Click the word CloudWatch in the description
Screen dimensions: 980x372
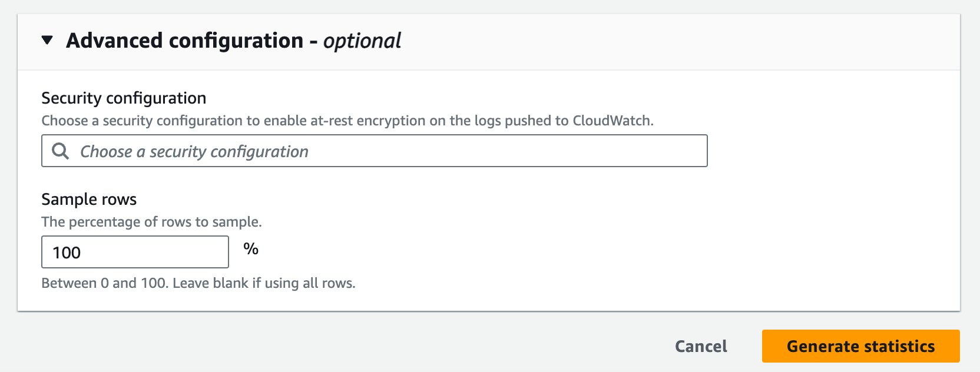[x=612, y=121]
